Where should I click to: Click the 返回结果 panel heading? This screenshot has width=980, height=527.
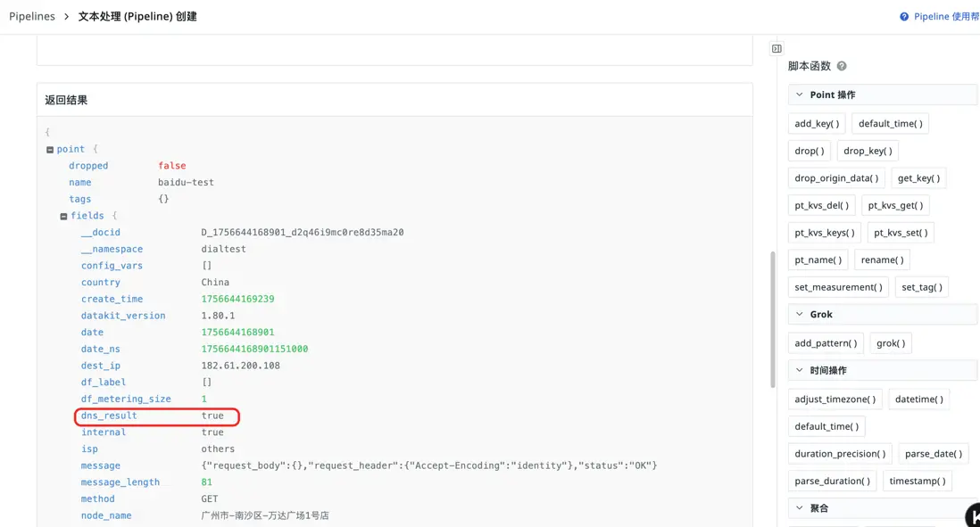point(66,100)
